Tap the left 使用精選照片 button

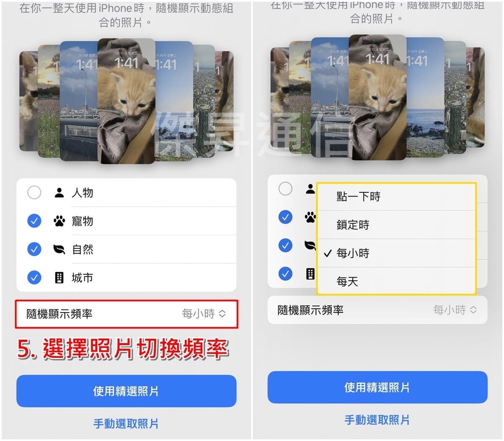126,391
